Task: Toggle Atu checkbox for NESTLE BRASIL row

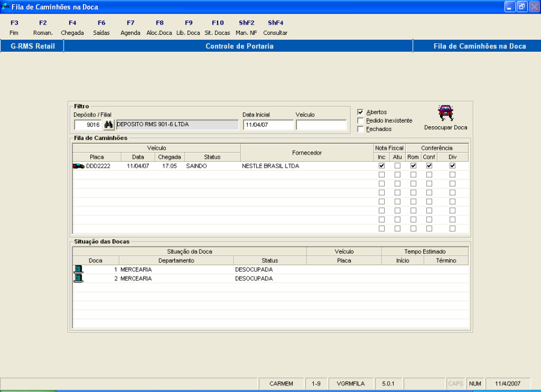Action: pyautogui.click(x=397, y=165)
